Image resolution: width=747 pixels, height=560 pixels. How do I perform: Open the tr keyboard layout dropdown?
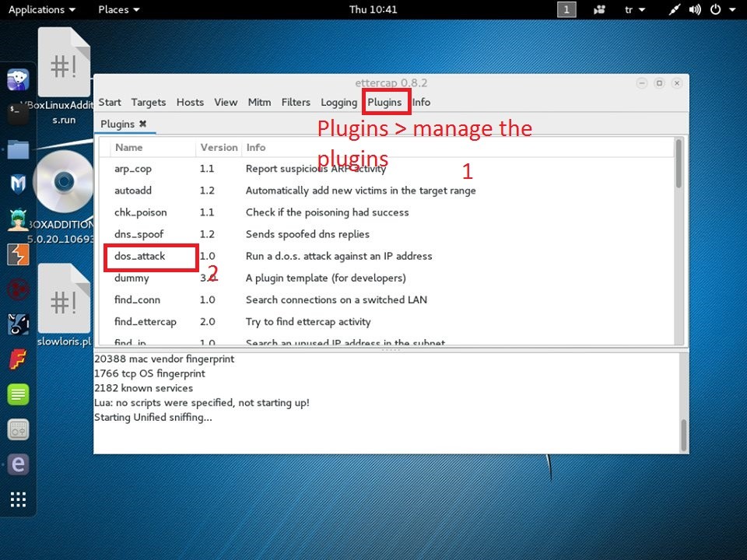[635, 9]
